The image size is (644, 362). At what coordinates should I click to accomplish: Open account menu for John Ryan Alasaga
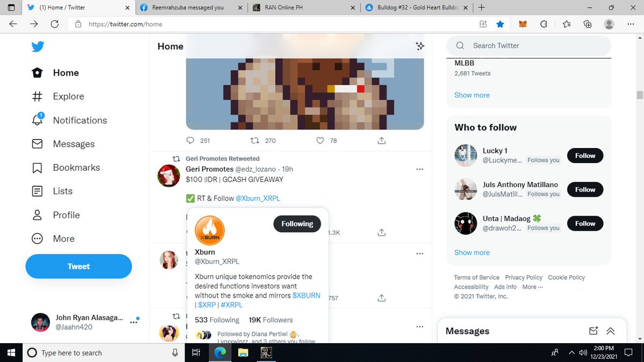click(85, 322)
